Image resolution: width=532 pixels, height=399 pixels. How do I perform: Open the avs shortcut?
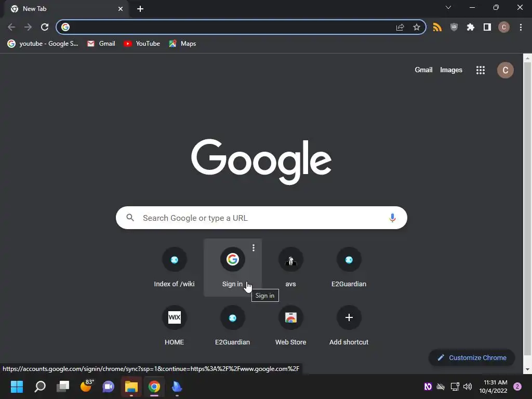(290, 268)
